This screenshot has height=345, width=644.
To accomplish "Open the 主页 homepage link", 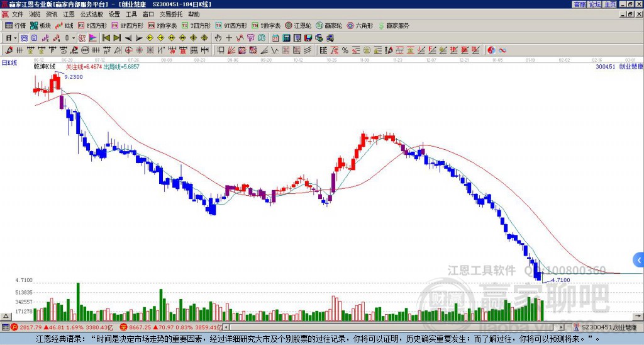I will [609, 4].
